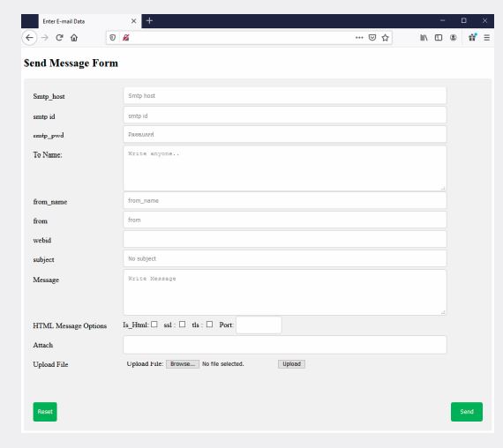Go back using the browser back arrow
This screenshot has width=503, height=448.
(x=29, y=38)
